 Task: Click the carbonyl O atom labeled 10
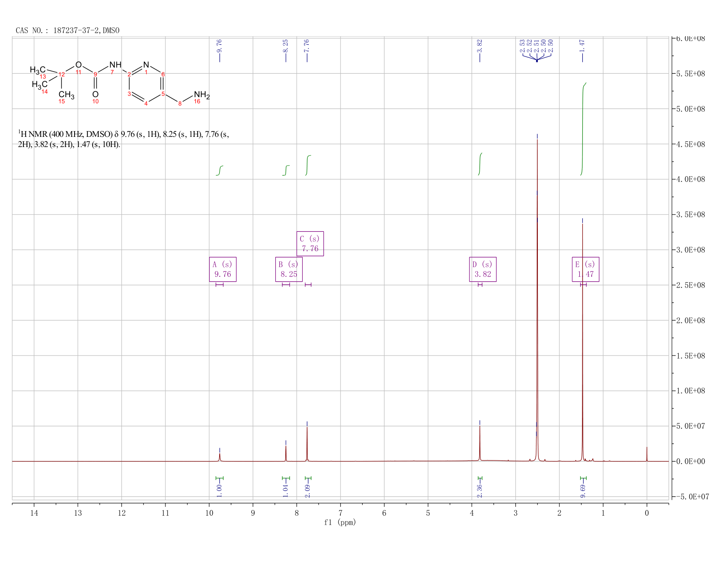tap(95, 95)
